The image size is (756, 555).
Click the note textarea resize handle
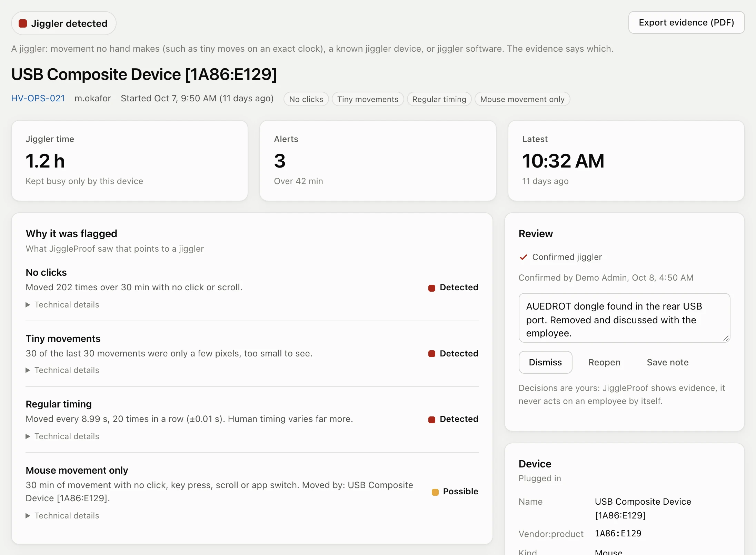(726, 338)
